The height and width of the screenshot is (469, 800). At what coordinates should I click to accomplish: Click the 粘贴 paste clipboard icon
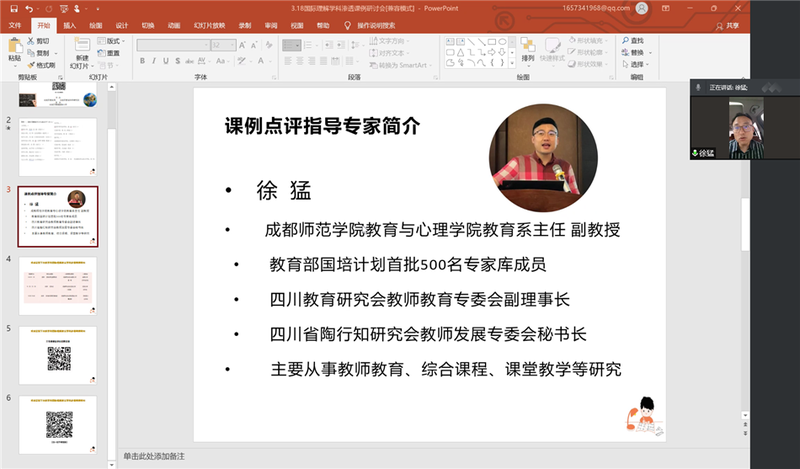click(15, 46)
